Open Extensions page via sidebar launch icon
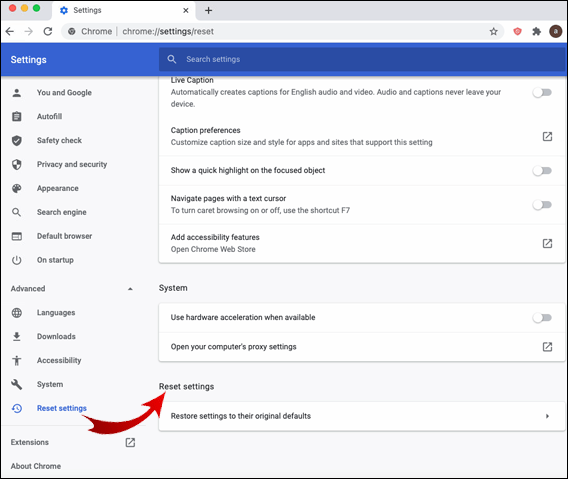568x479 pixels. click(x=130, y=442)
